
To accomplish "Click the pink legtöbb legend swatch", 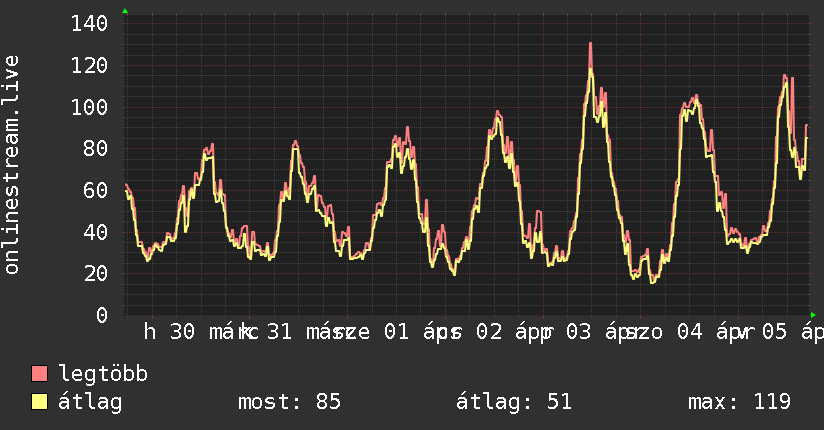I will pyautogui.click(x=39, y=374).
